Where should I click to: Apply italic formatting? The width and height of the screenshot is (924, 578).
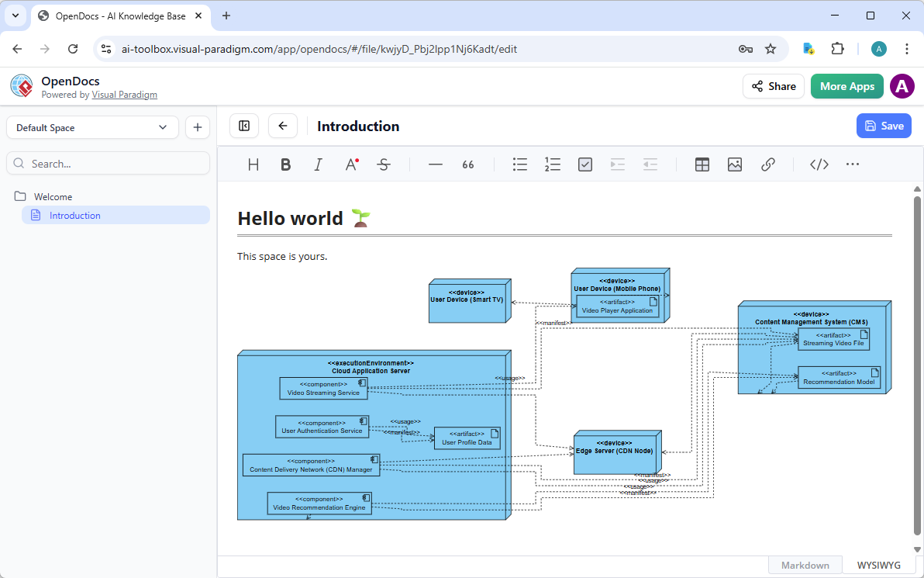coord(318,164)
